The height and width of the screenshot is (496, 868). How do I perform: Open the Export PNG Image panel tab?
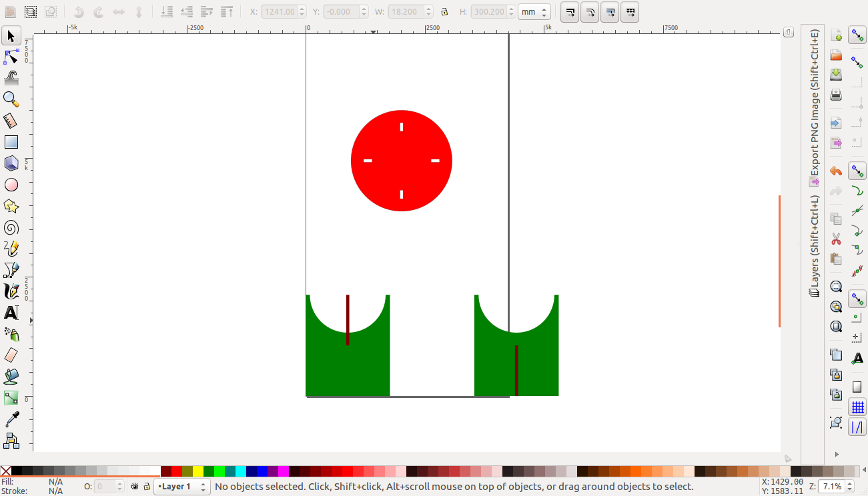point(814,107)
